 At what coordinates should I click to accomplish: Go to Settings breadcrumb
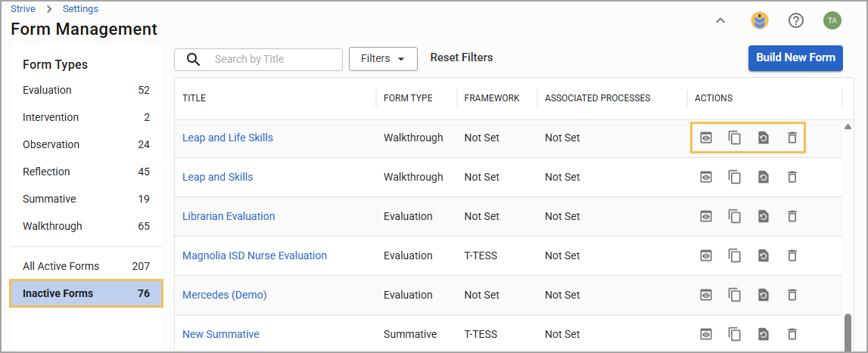pyautogui.click(x=80, y=9)
